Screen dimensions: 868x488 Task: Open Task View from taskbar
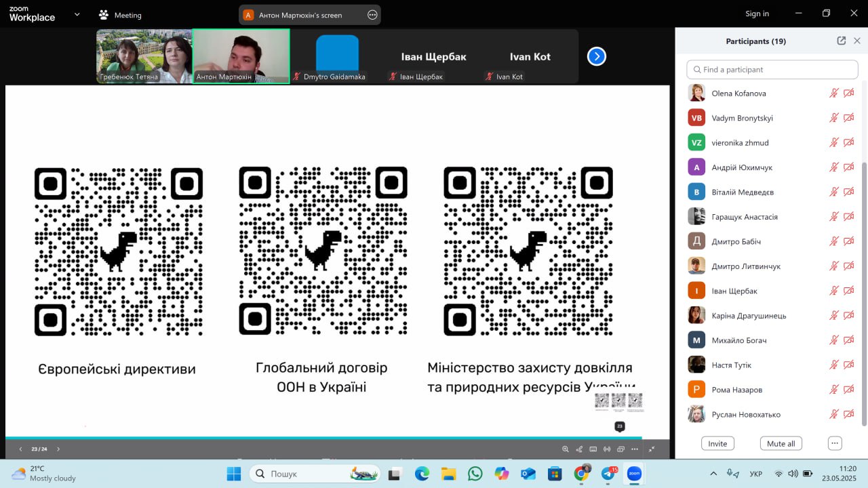click(x=395, y=474)
